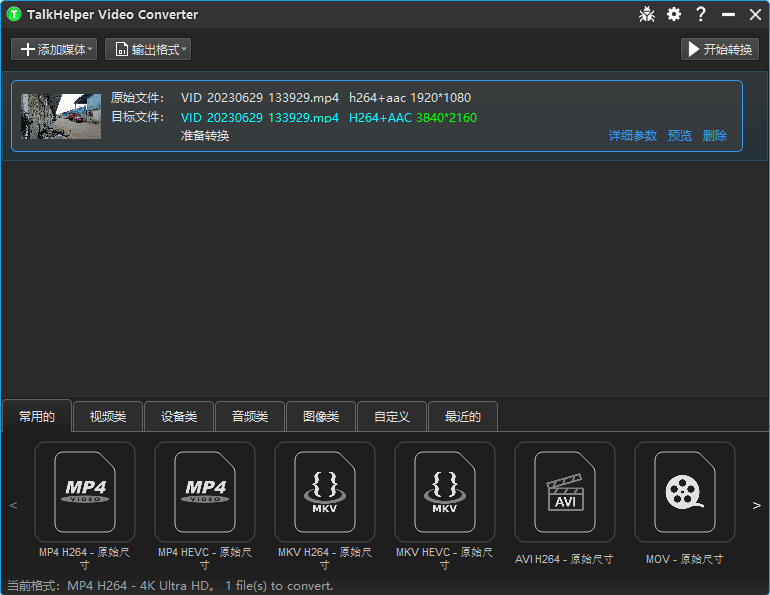Select the MKV H264 format icon
This screenshot has height=595, width=770.
(x=325, y=492)
